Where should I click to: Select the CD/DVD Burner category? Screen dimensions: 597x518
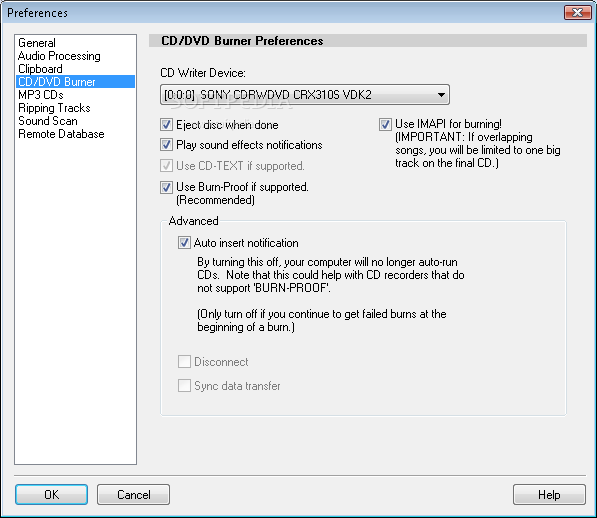click(x=75, y=82)
